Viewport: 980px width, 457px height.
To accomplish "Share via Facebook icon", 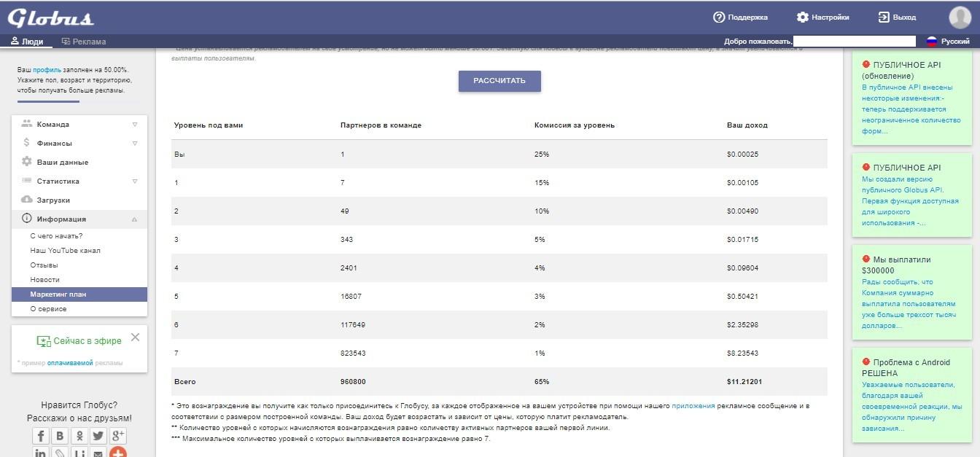I will tap(41, 436).
